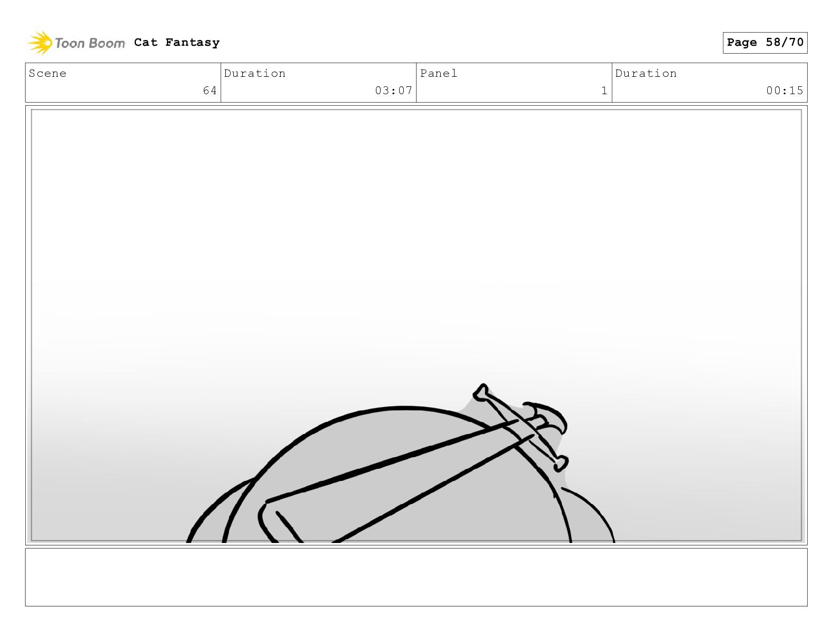Click the scene Duration label
The width and height of the screenshot is (834, 644).
click(x=255, y=73)
